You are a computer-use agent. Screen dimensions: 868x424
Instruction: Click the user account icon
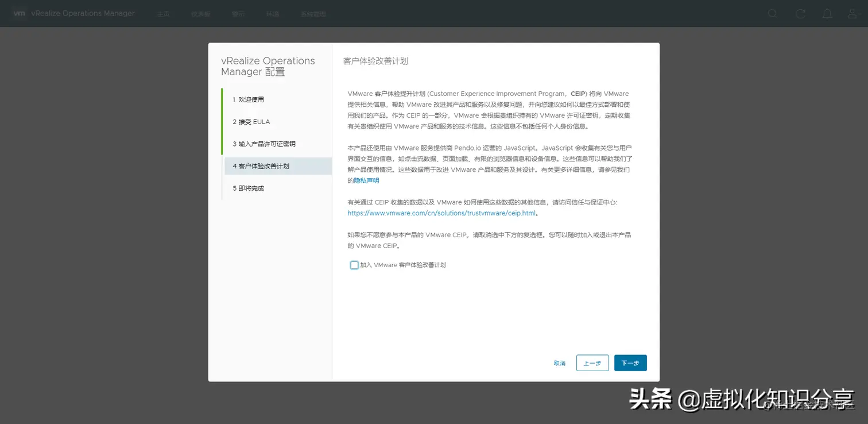[852, 13]
